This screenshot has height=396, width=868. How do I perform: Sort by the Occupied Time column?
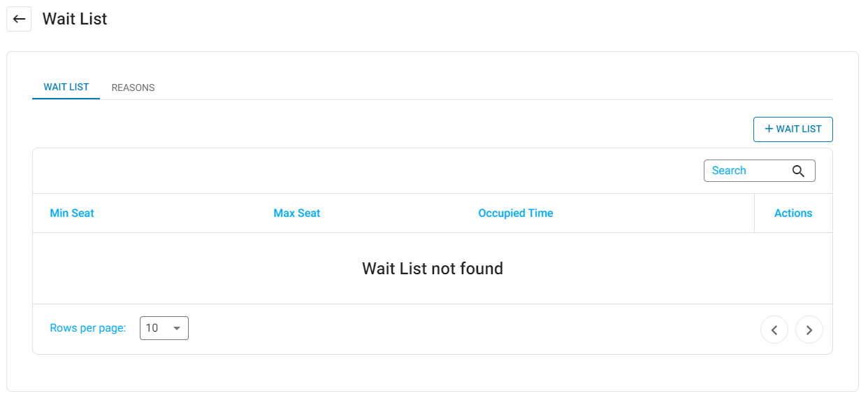[x=516, y=213]
